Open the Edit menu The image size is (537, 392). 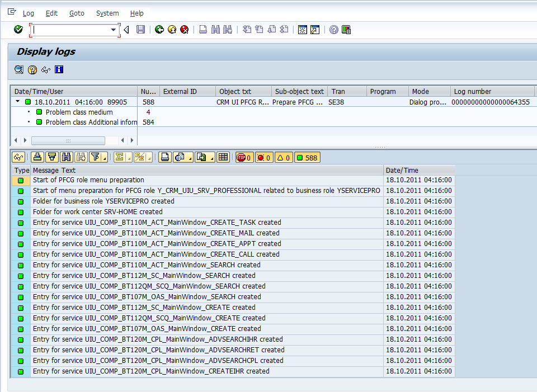51,13
